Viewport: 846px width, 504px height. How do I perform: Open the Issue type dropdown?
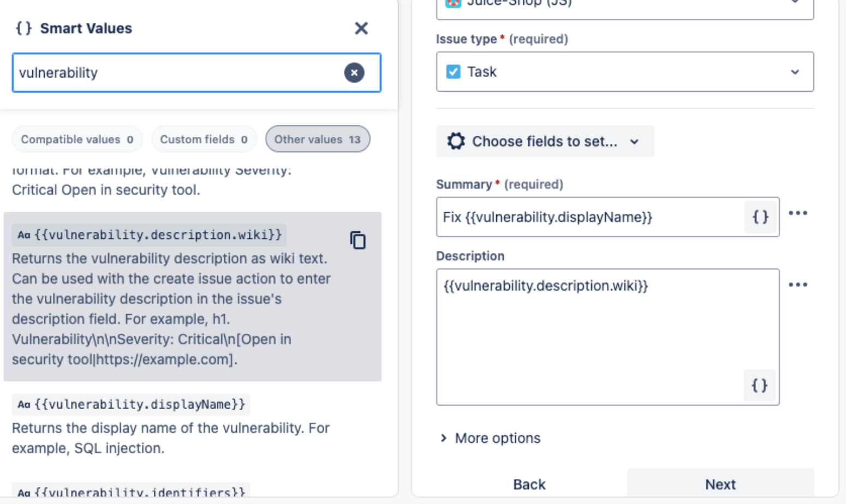point(794,71)
